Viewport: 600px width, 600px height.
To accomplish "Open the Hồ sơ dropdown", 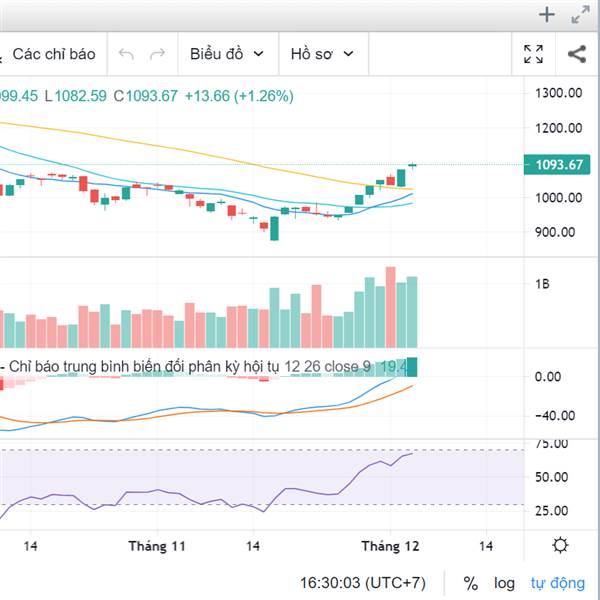I will click(323, 54).
